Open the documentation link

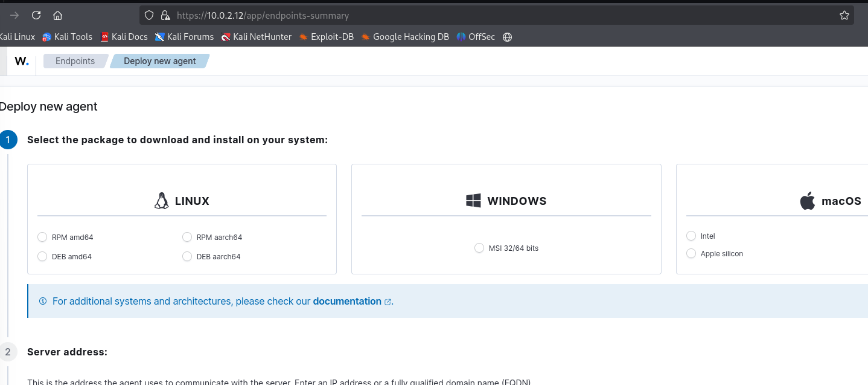[x=347, y=301]
